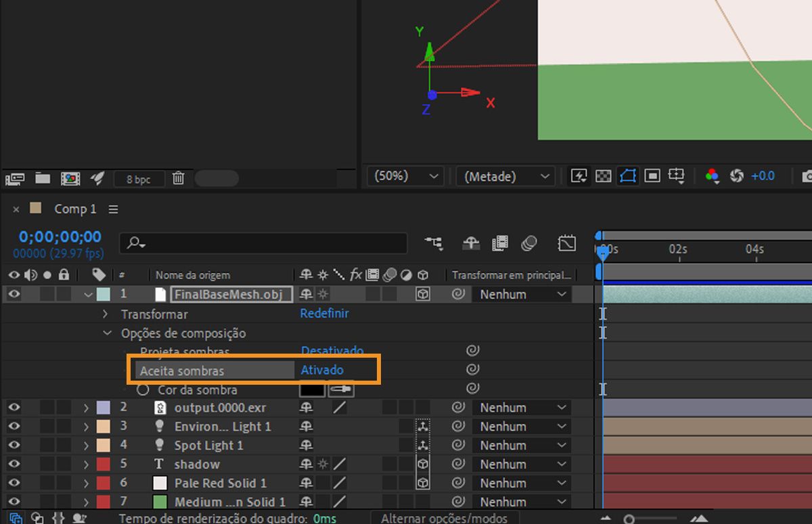Toggle visibility of Pale Red Solid 1
This screenshot has height=524, width=812.
tap(13, 483)
